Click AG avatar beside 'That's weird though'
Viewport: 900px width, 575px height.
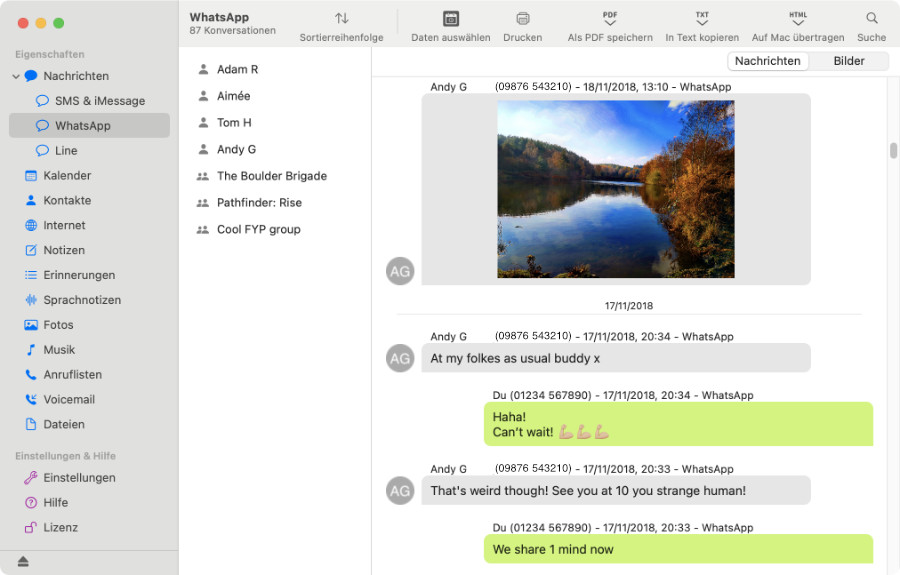(x=400, y=491)
